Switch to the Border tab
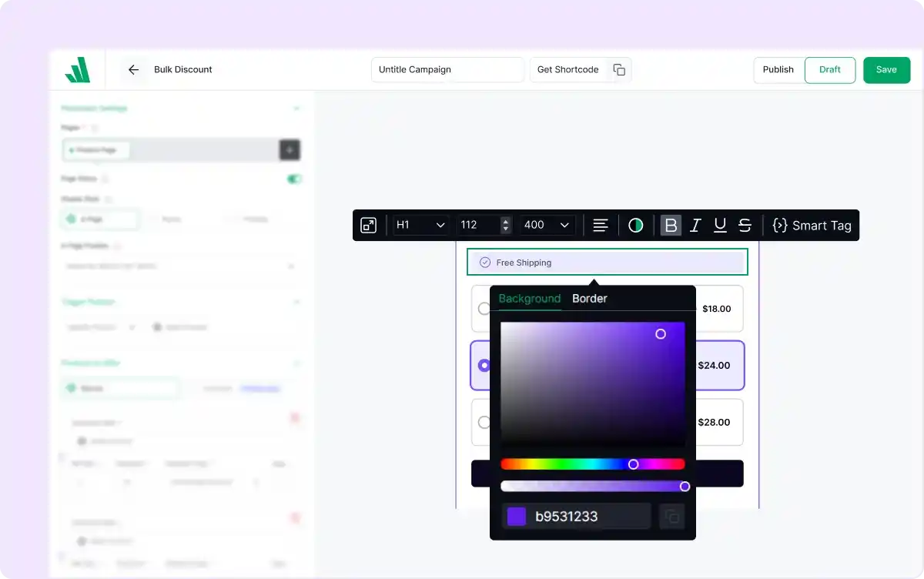 pyautogui.click(x=590, y=299)
